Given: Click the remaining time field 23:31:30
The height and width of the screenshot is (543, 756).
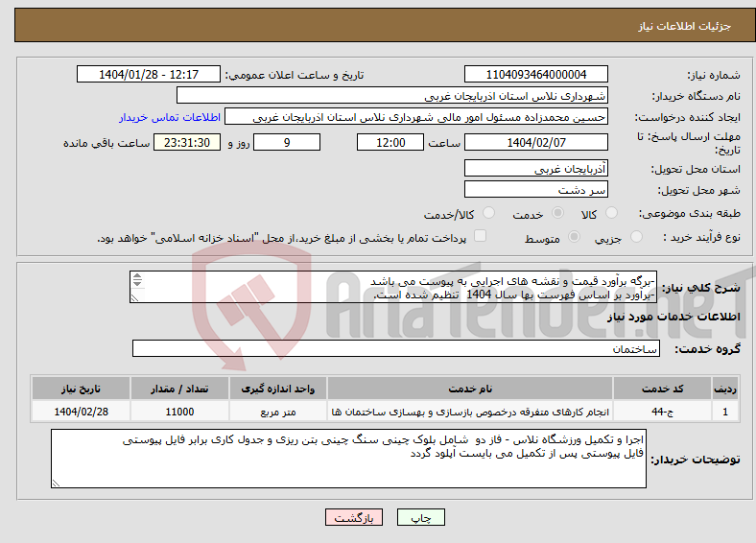Looking at the screenshot, I should pyautogui.click(x=187, y=142).
